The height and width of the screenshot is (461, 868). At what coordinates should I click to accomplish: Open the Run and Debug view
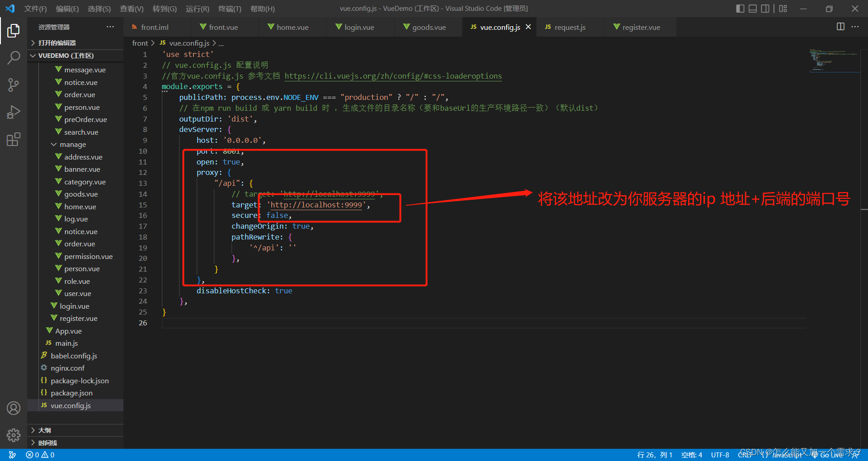(x=14, y=112)
